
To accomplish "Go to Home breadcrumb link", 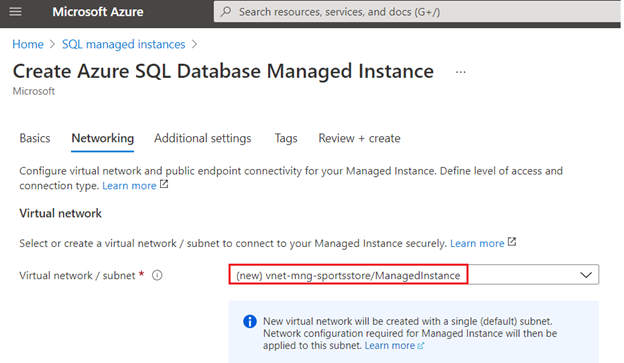I will pyautogui.click(x=28, y=44).
